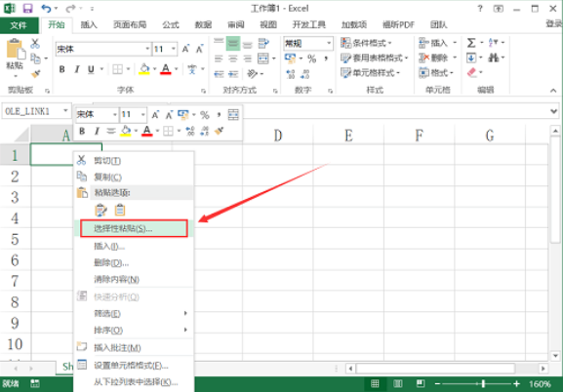Collapse the ribbon with the chevron
This screenshot has height=392, width=563.
click(x=553, y=91)
